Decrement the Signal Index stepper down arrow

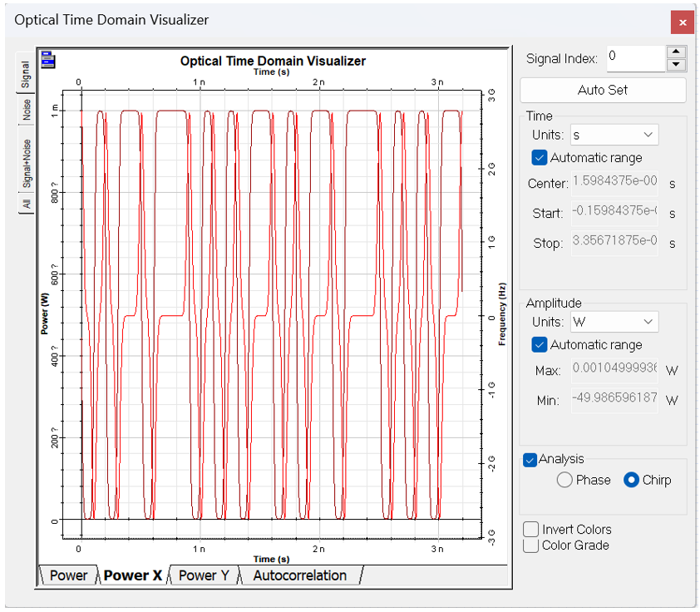coord(676,65)
